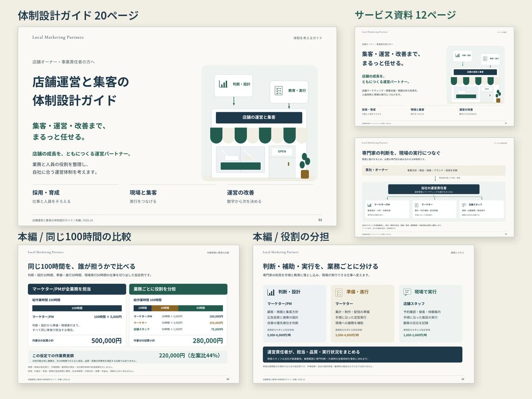
Task: Open the 体制設計ガイド cover slide thumbnail
Action: 177,126
